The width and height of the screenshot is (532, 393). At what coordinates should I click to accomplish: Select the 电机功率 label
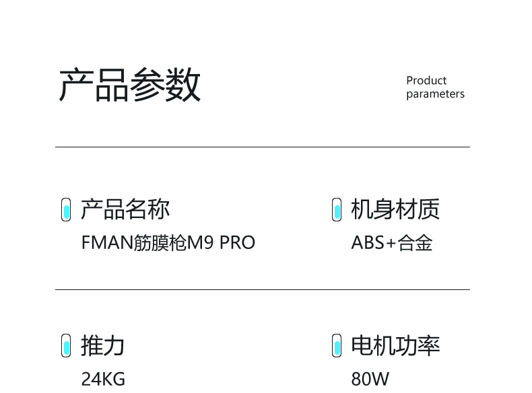(x=395, y=345)
